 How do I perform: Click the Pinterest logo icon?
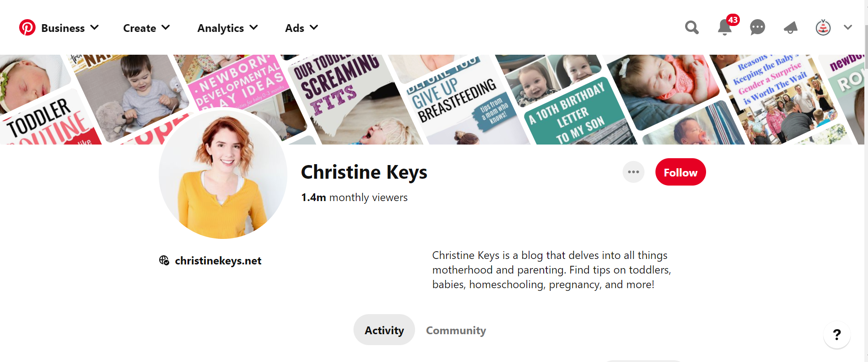(27, 28)
